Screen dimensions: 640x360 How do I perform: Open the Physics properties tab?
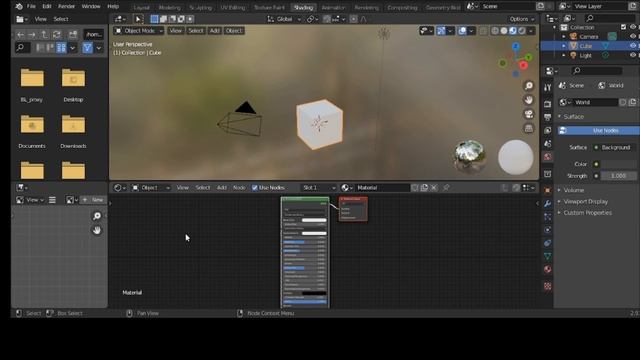click(x=547, y=230)
